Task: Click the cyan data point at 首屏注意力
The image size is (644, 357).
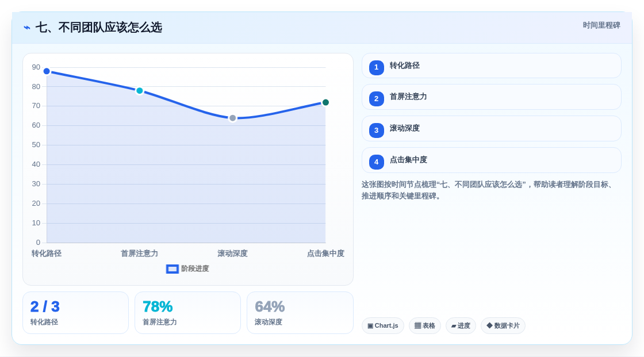Action: coord(140,91)
